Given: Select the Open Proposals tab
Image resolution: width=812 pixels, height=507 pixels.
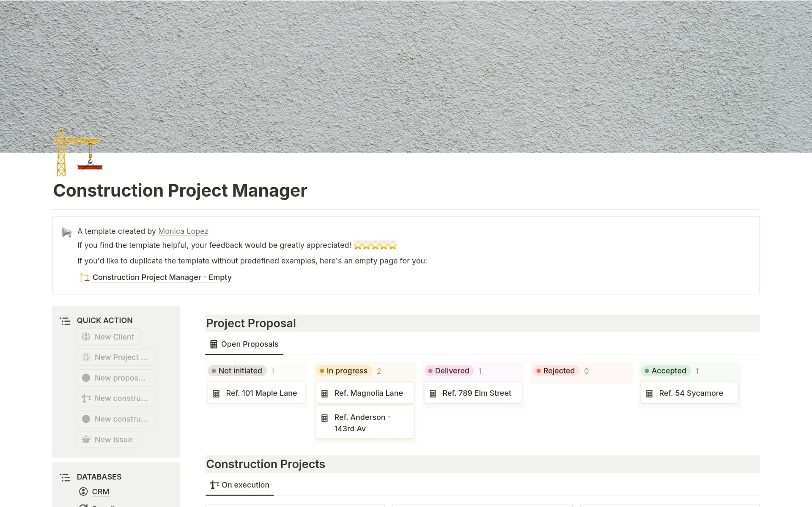Looking at the screenshot, I should tap(244, 344).
